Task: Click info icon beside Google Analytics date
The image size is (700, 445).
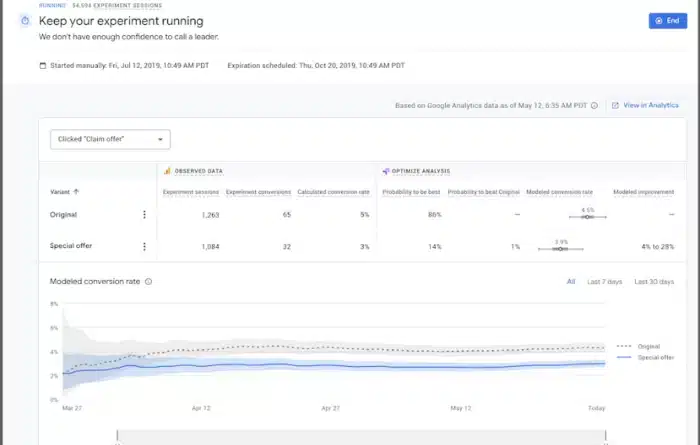Action: tap(594, 105)
